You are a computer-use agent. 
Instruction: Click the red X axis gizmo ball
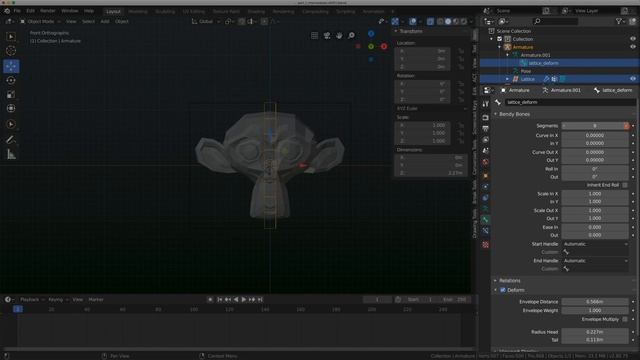384,47
